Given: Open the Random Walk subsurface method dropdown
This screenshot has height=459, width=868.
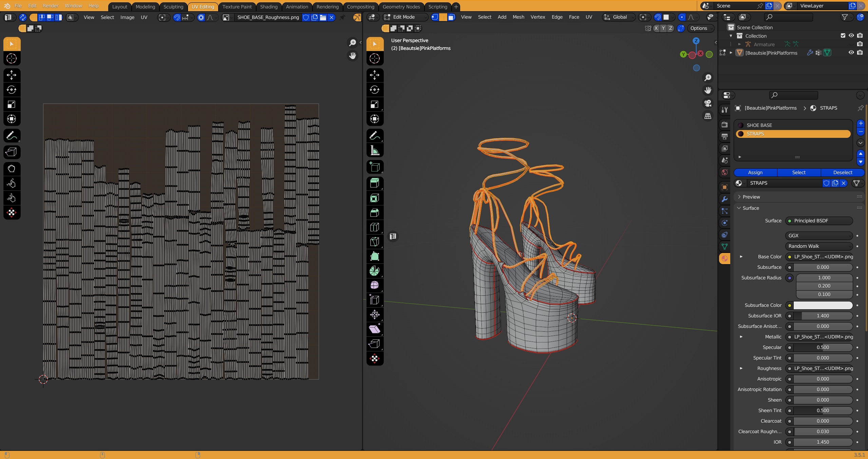Looking at the screenshot, I should click(x=819, y=246).
